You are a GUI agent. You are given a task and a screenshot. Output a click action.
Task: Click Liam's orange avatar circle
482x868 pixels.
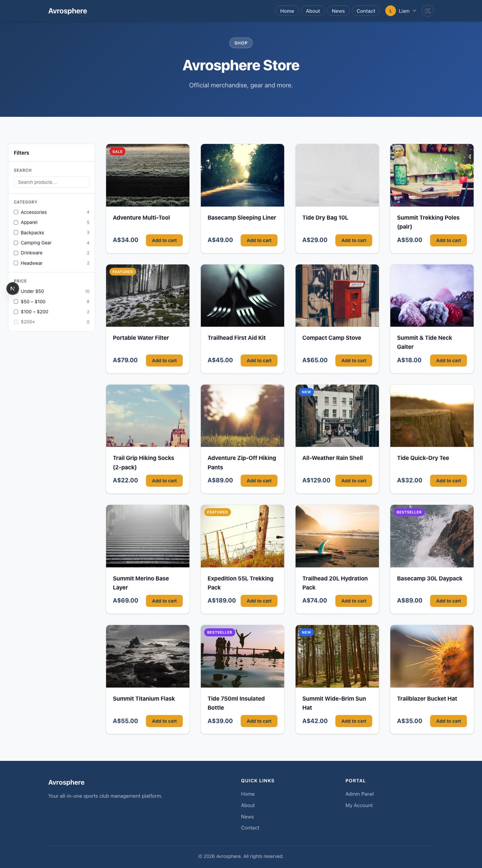tap(390, 11)
